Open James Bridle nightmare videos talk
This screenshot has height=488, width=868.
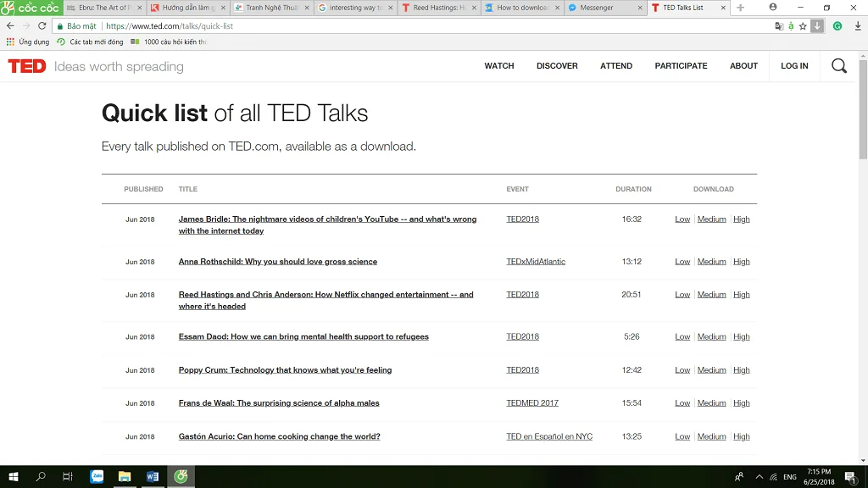point(327,225)
